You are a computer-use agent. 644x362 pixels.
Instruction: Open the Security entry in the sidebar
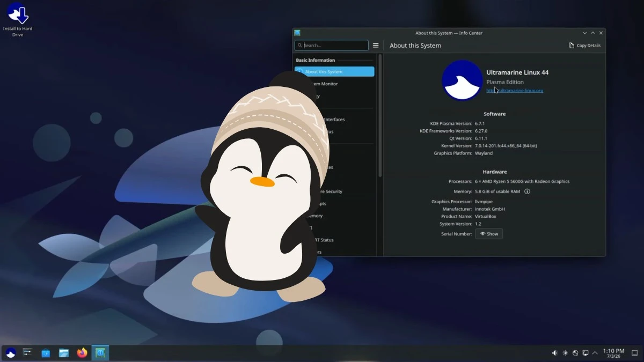(x=334, y=191)
